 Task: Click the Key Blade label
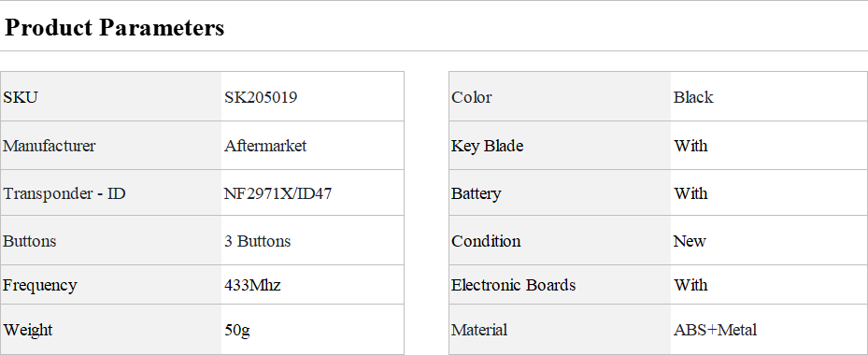coord(487,146)
